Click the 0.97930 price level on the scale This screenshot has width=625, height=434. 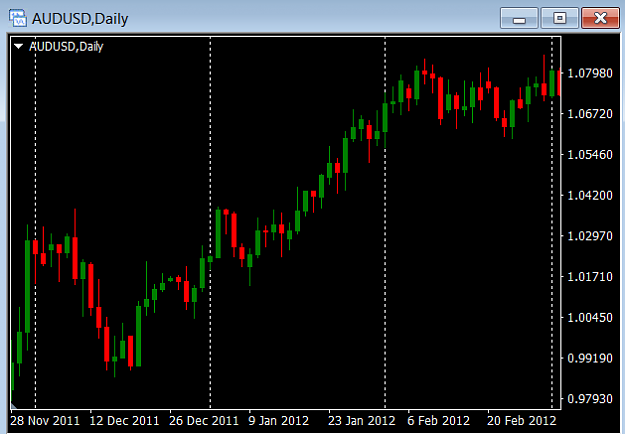pyautogui.click(x=590, y=399)
